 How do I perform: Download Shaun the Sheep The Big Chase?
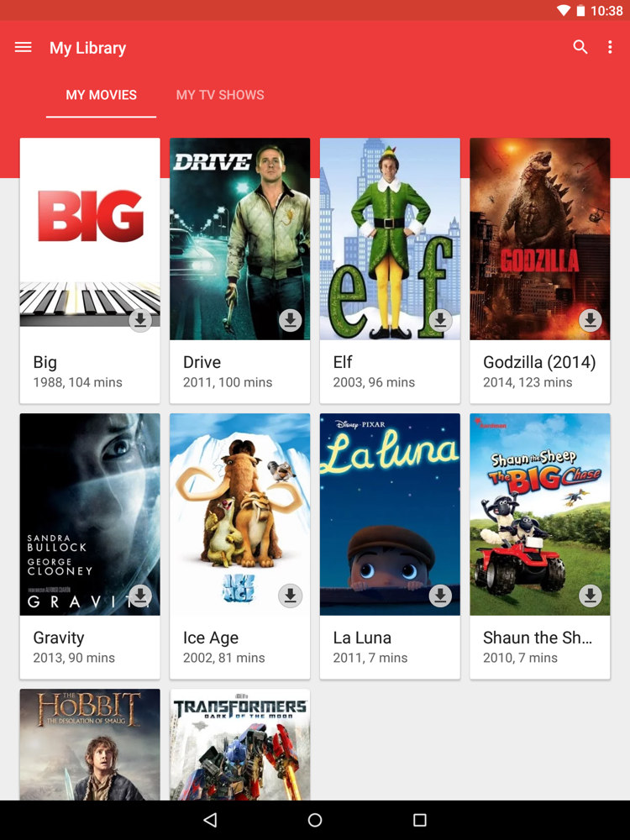pos(591,596)
